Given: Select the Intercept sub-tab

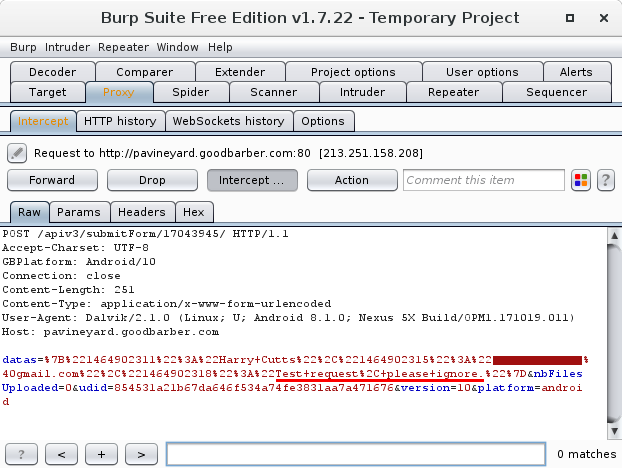Looking at the screenshot, I should coord(43,121).
